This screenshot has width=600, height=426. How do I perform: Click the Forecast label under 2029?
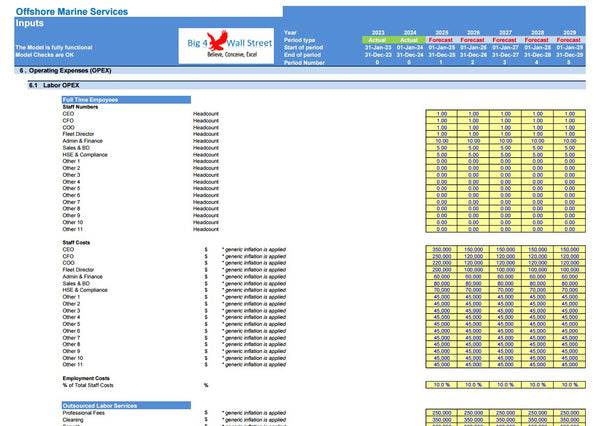pyautogui.click(x=570, y=40)
